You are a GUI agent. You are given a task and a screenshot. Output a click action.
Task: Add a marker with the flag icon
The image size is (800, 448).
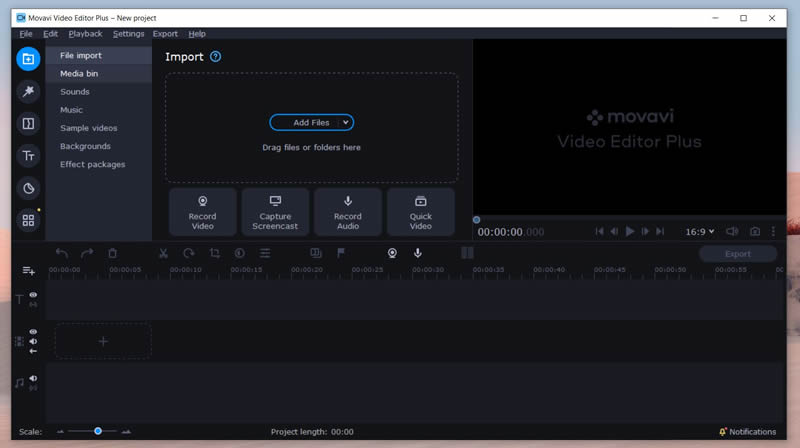(x=341, y=253)
